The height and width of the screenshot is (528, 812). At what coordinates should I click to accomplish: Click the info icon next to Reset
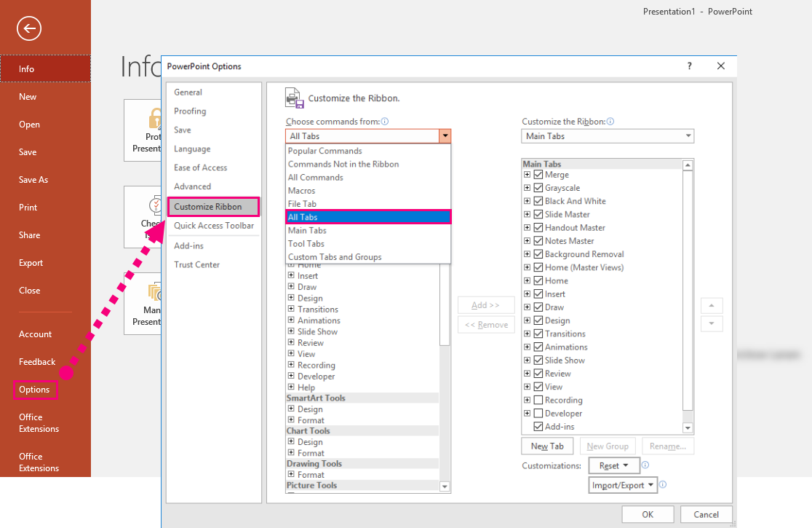click(x=645, y=465)
